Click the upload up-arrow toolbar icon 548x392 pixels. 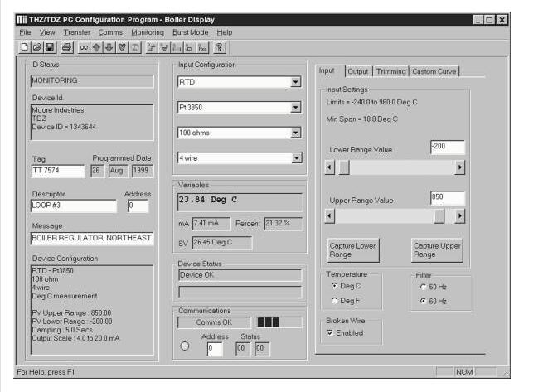(97, 47)
